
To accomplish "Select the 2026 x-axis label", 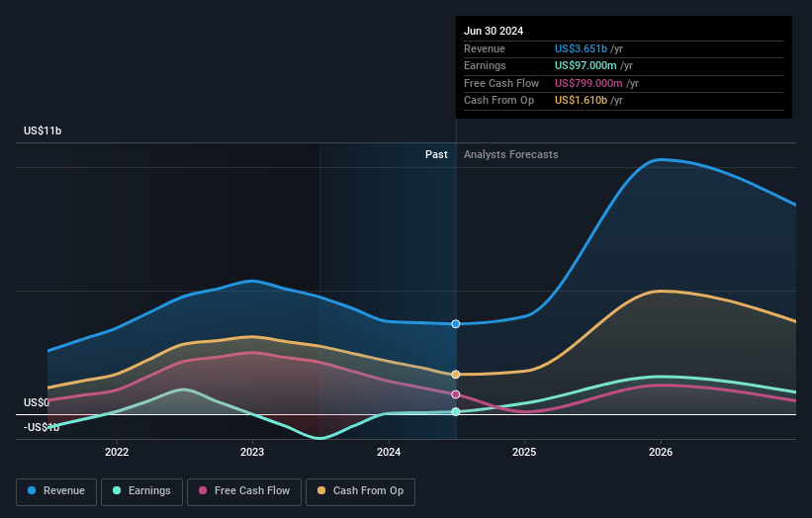I will (x=661, y=452).
